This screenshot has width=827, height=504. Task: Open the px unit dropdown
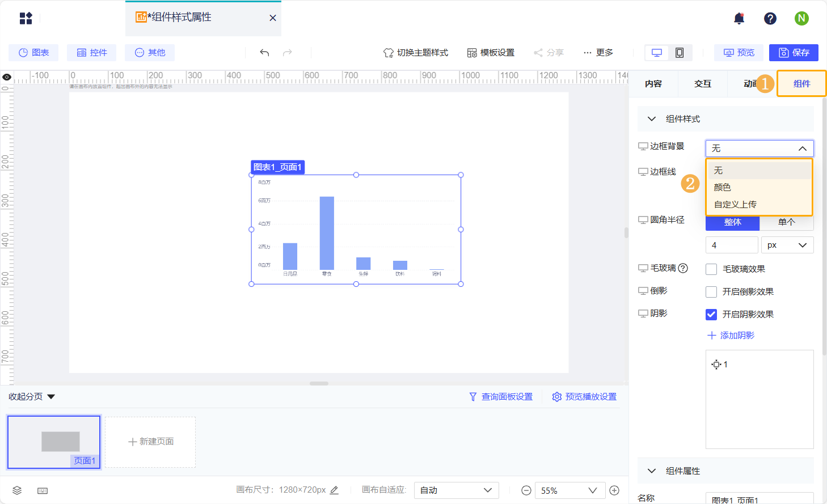(787, 245)
